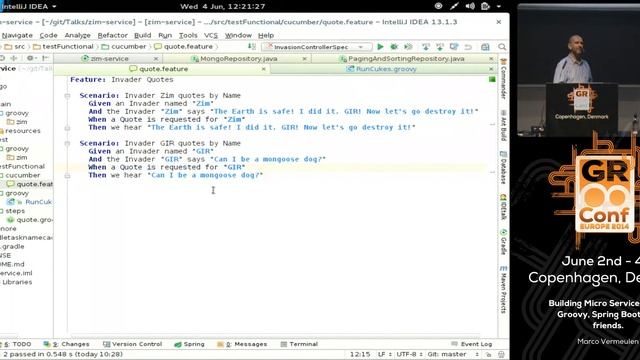Open the Spring tool window
The height and width of the screenshot is (360, 640).
[189, 344]
